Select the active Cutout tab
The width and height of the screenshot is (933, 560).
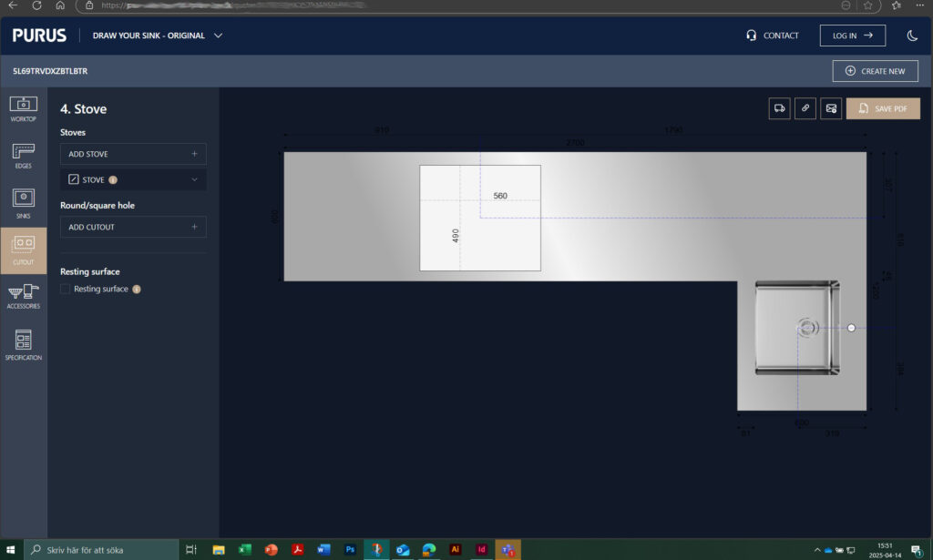[24, 250]
